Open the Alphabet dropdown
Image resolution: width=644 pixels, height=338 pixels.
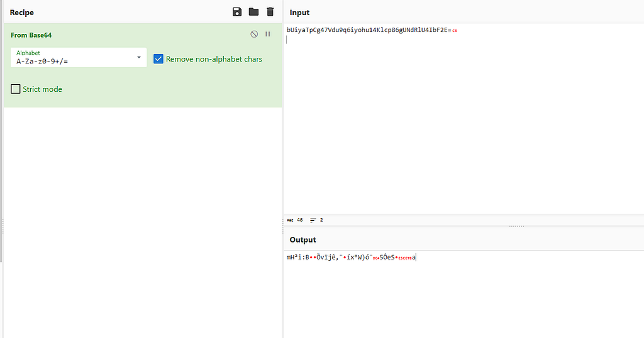coord(79,57)
